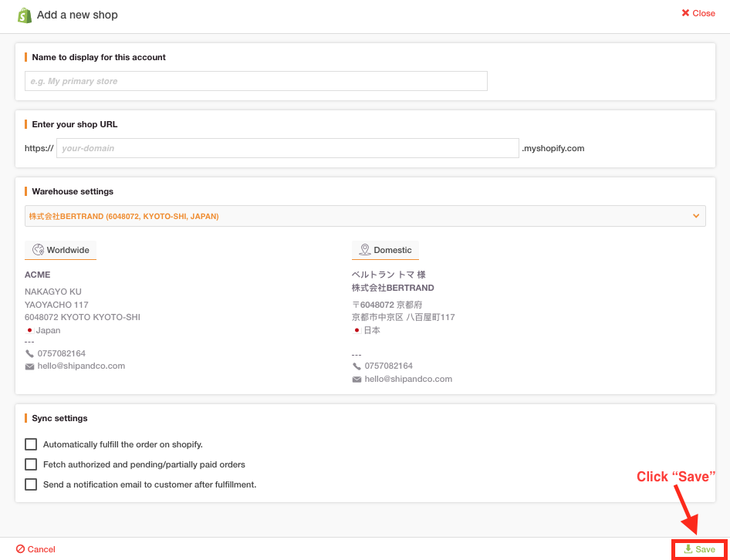Click the 'Add a new shop' title
Screen dimensions: 730x560
tap(77, 15)
